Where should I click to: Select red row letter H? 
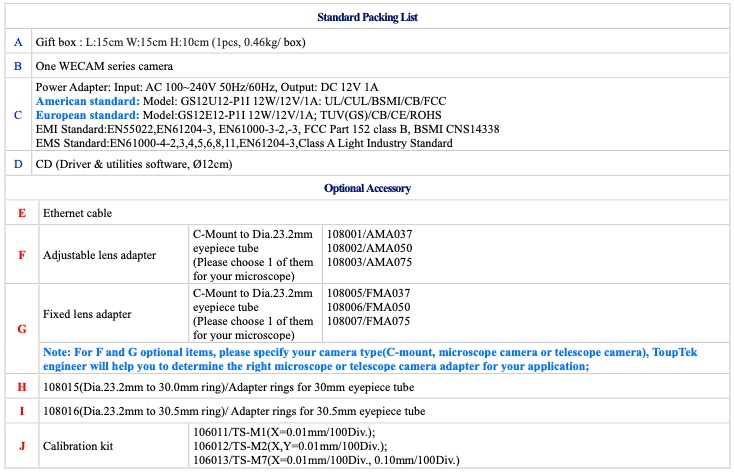(22, 387)
